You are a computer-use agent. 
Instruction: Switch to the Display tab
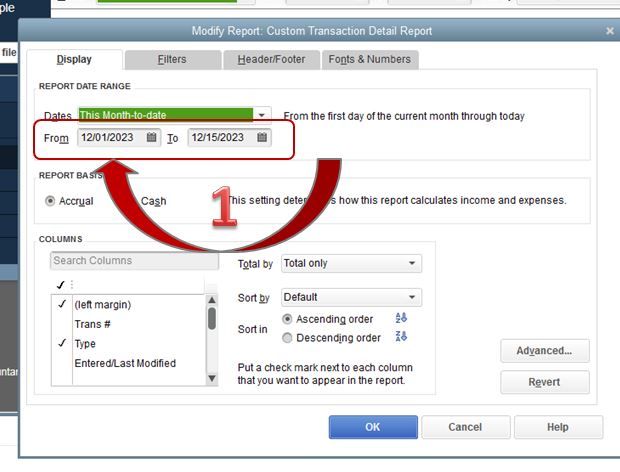pyautogui.click(x=74, y=59)
